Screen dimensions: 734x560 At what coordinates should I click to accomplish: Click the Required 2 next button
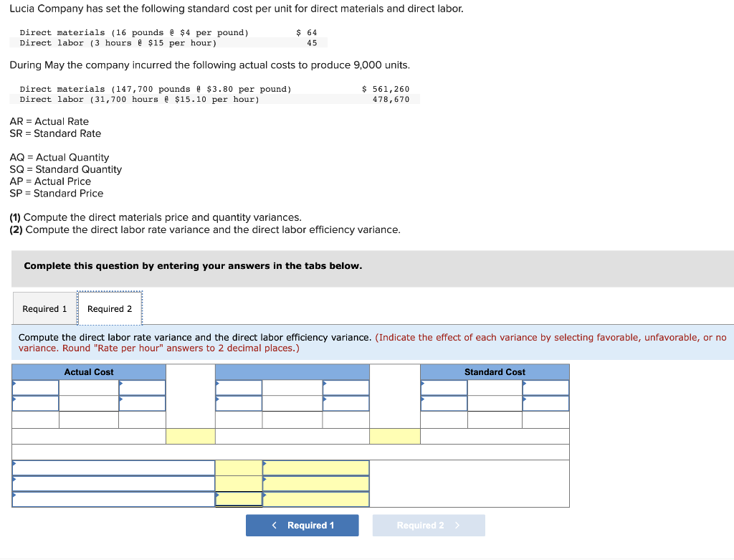(x=428, y=525)
